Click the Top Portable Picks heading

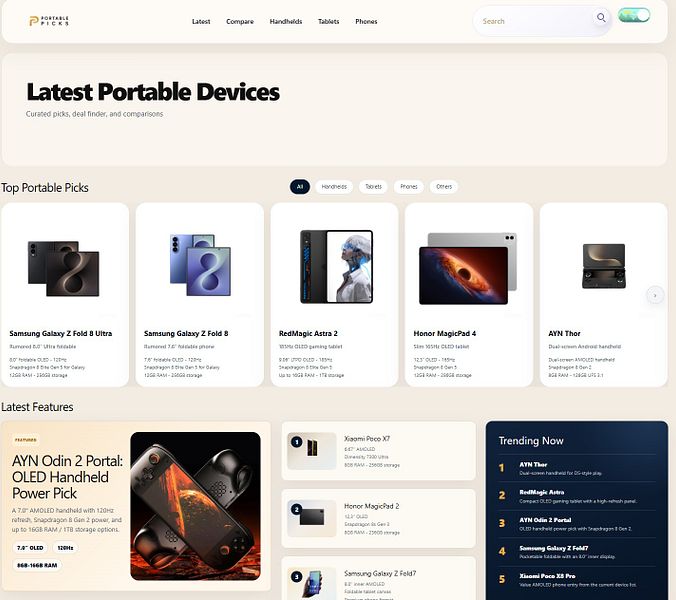click(x=45, y=188)
